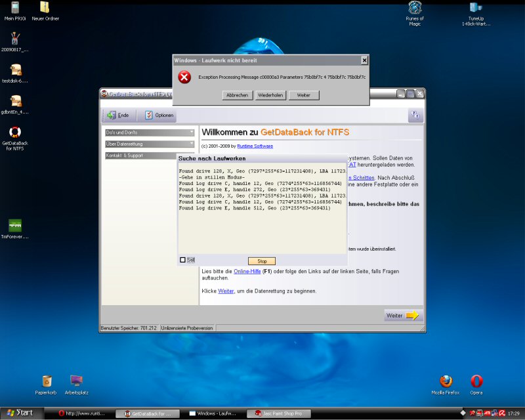Viewport: 525px width, 420px height.
Task: Click the system clock showing 17:29
Action: coord(514,413)
